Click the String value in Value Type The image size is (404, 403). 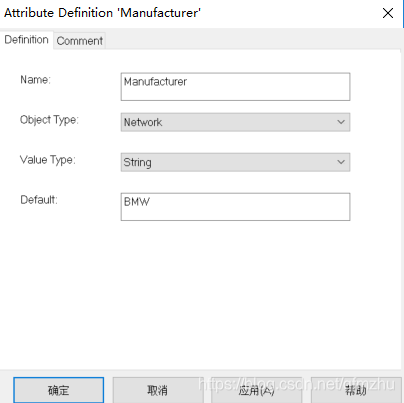click(137, 162)
